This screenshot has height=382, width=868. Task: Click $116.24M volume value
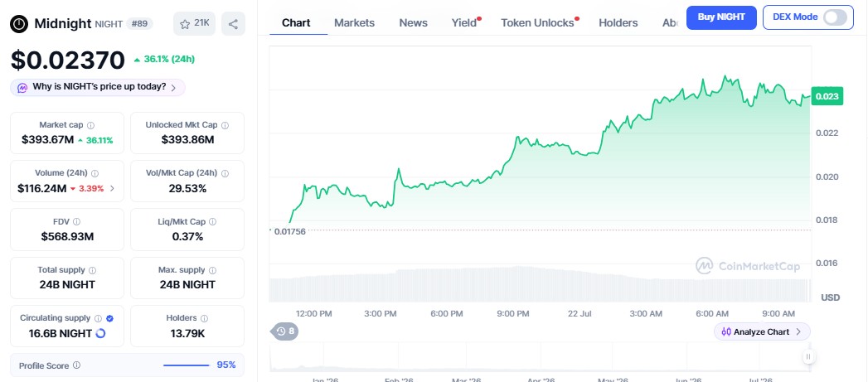(x=41, y=188)
